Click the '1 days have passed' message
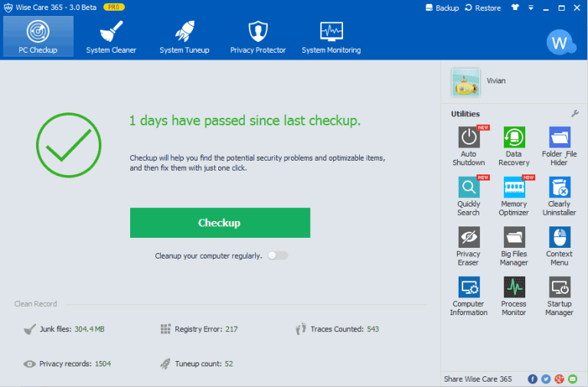588x387 pixels. point(245,121)
